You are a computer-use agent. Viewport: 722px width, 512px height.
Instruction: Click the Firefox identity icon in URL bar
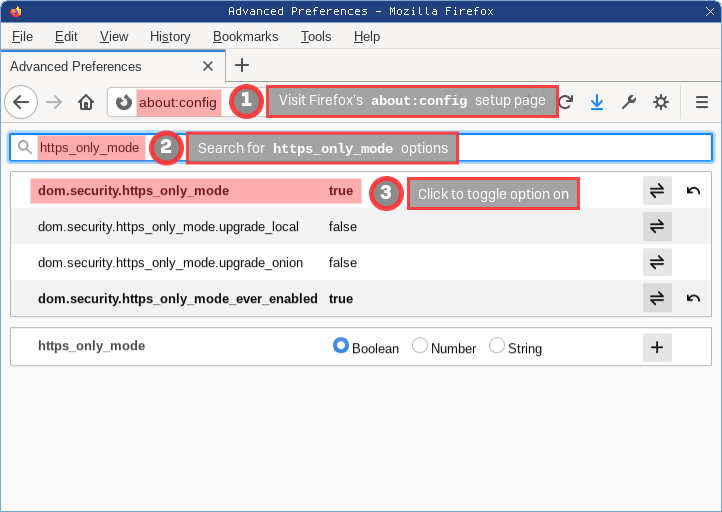(x=123, y=102)
